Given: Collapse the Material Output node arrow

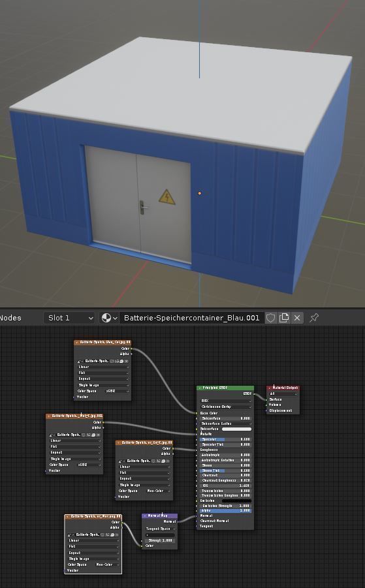Looking at the screenshot, I should tap(269, 388).
